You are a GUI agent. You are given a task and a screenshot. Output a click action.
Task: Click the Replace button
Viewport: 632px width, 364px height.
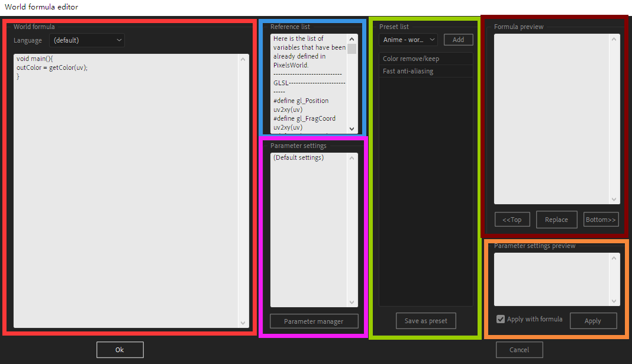(x=556, y=220)
